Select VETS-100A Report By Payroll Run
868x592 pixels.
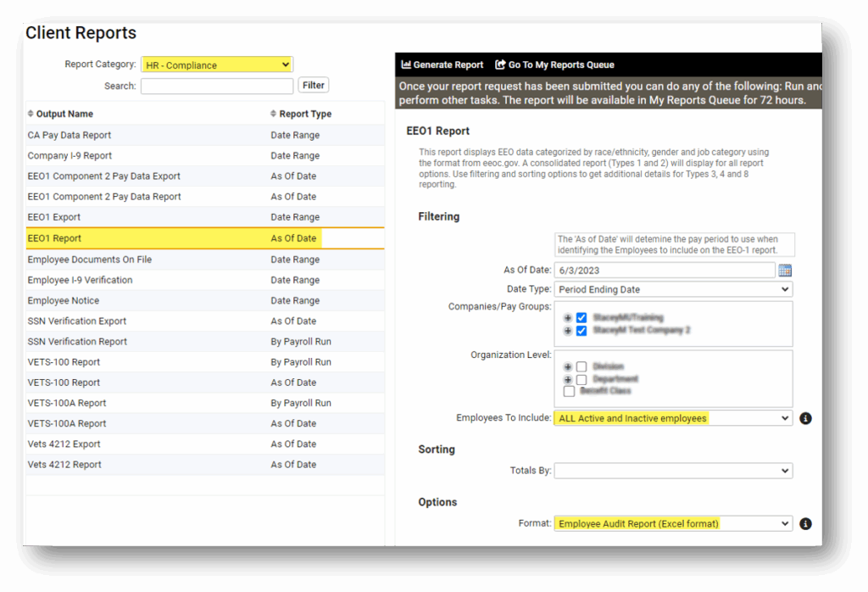pos(205,403)
